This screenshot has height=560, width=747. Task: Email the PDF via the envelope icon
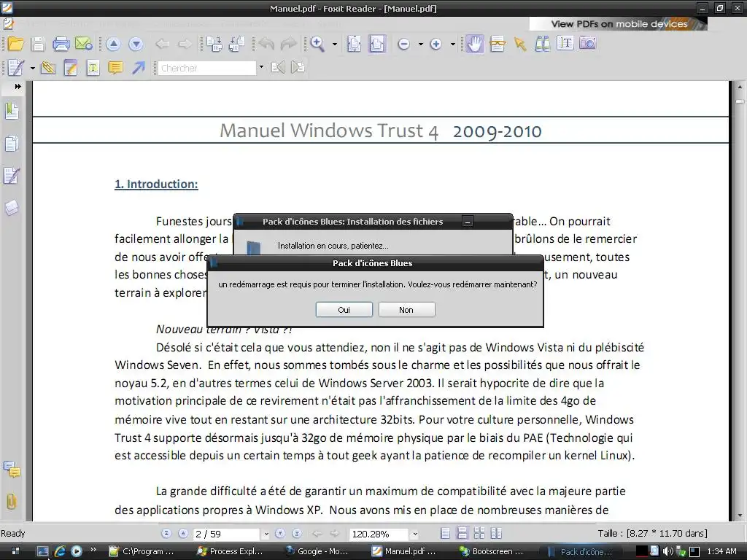point(84,44)
